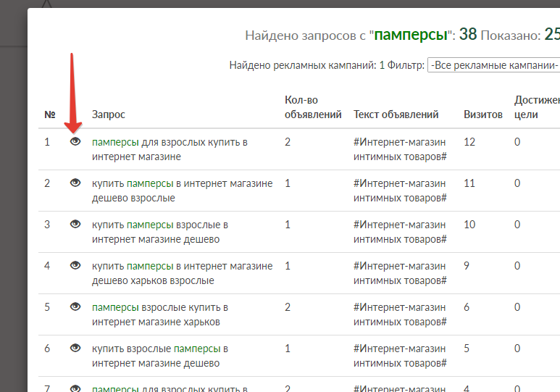Open the 'Все рекламные кампании' filter dropdown
Screen dimensions: 560x392
494,65
